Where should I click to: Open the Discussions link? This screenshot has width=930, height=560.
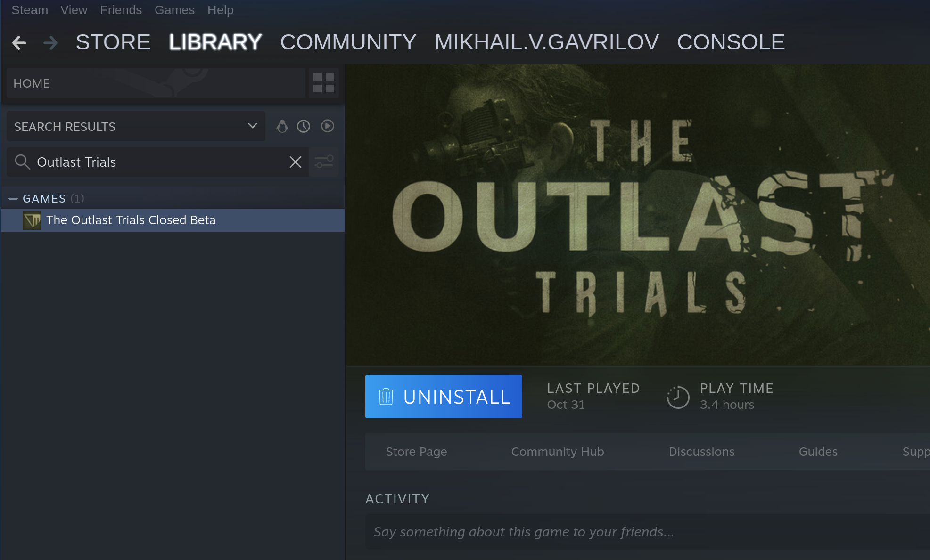tap(702, 452)
